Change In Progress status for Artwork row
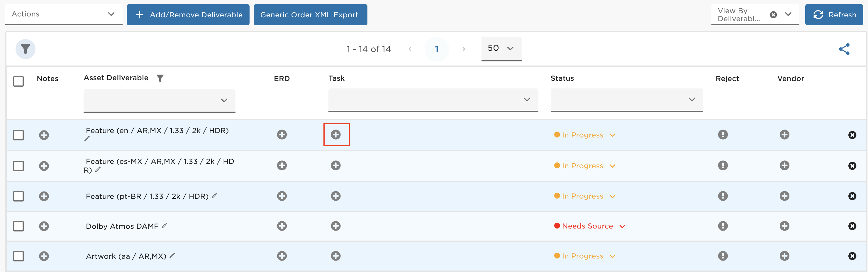The image size is (868, 272). point(585,256)
